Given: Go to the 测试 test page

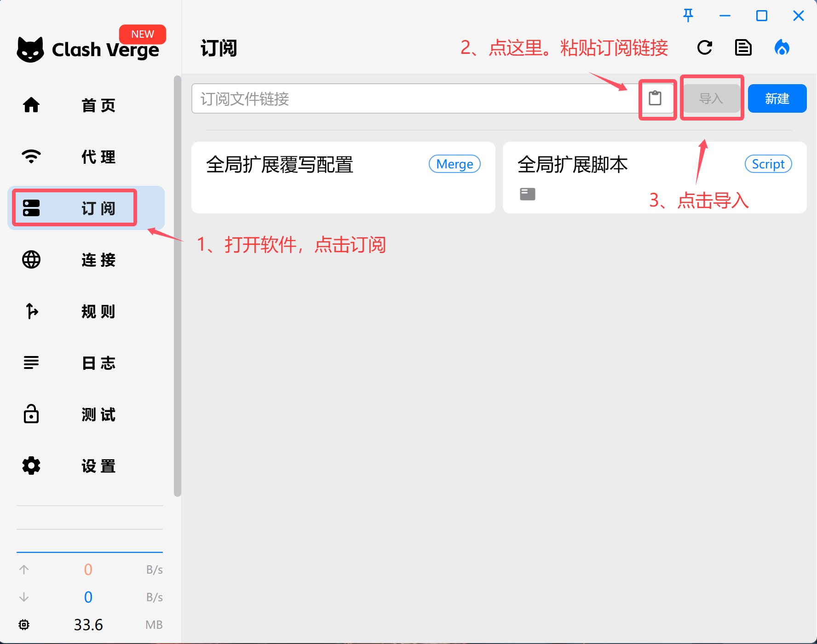Looking at the screenshot, I should pyautogui.click(x=89, y=414).
